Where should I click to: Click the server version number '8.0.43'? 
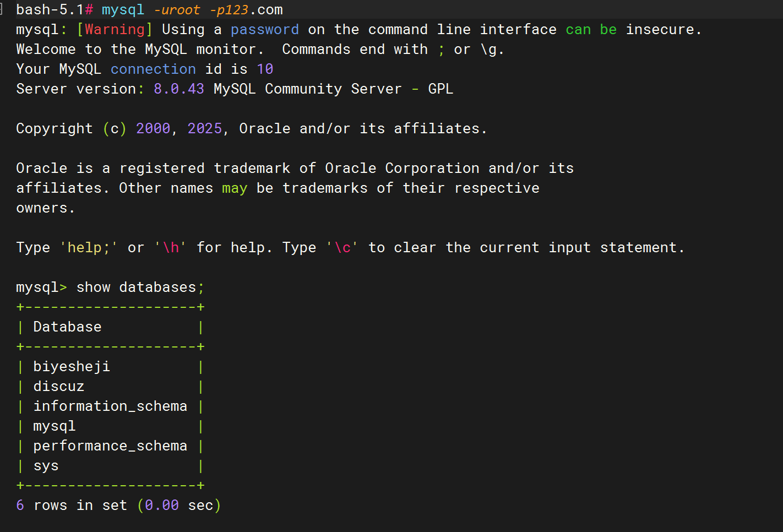(x=179, y=89)
